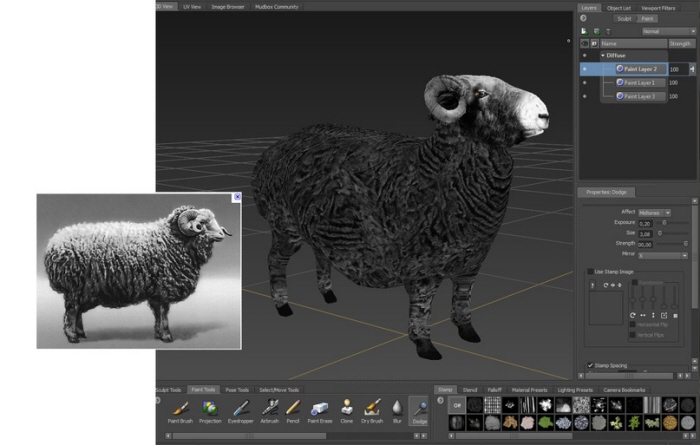This screenshot has width=700, height=445.
Task: Activate the Clone tool
Action: coord(346,410)
